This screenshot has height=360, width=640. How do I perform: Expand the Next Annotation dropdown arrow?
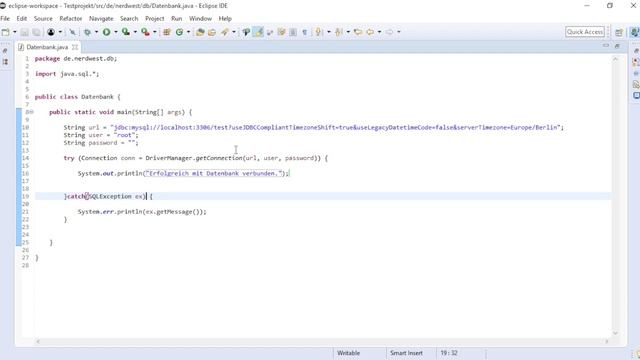pyautogui.click(x=329, y=32)
